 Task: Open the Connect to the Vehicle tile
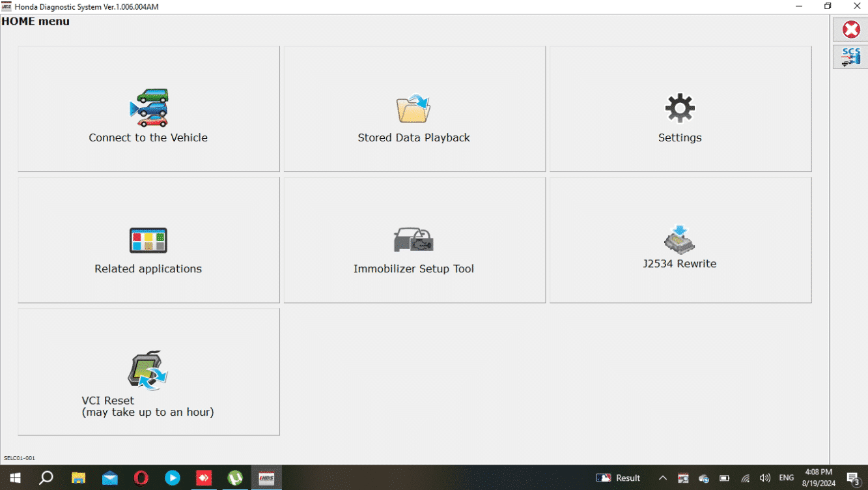click(148, 109)
